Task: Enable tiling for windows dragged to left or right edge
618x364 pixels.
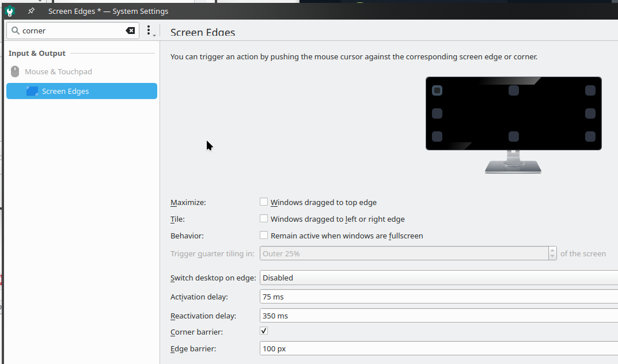Action: coord(264,218)
